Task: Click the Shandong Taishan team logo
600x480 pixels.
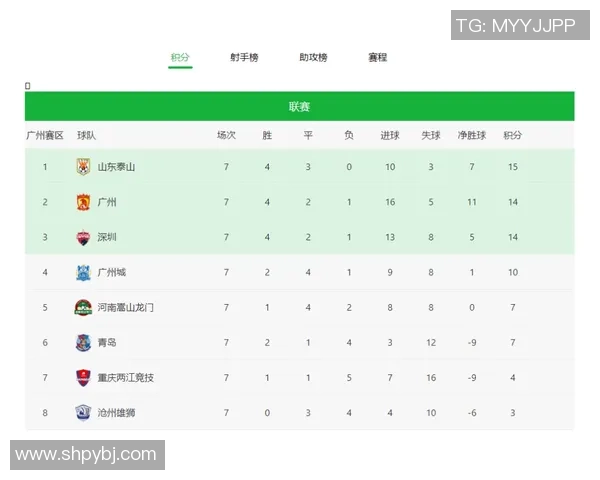Action: (x=83, y=167)
